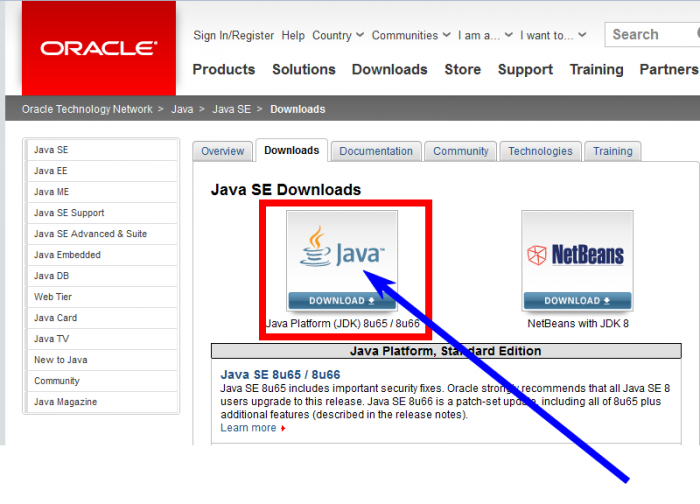Open Java Card sidebar item
Image resolution: width=700 pixels, height=504 pixels.
coord(102,318)
